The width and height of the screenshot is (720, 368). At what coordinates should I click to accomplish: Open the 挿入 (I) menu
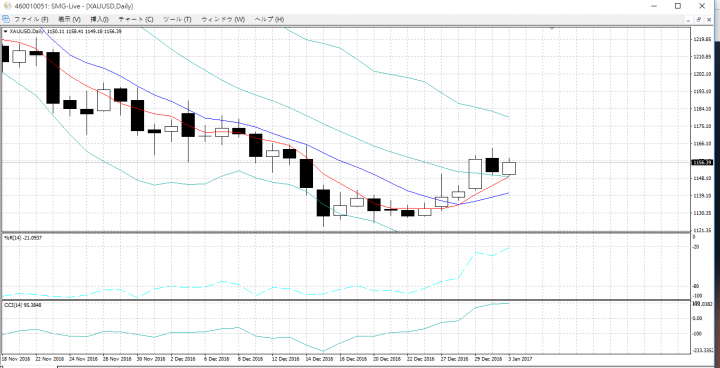99,19
